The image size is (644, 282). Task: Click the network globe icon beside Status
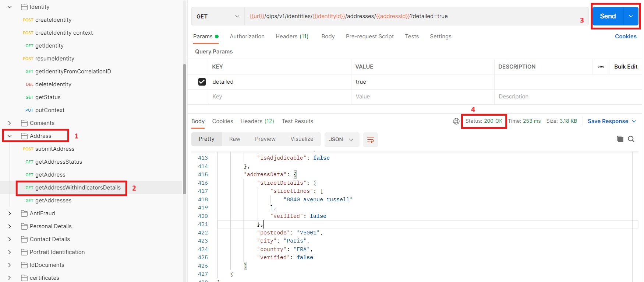456,121
